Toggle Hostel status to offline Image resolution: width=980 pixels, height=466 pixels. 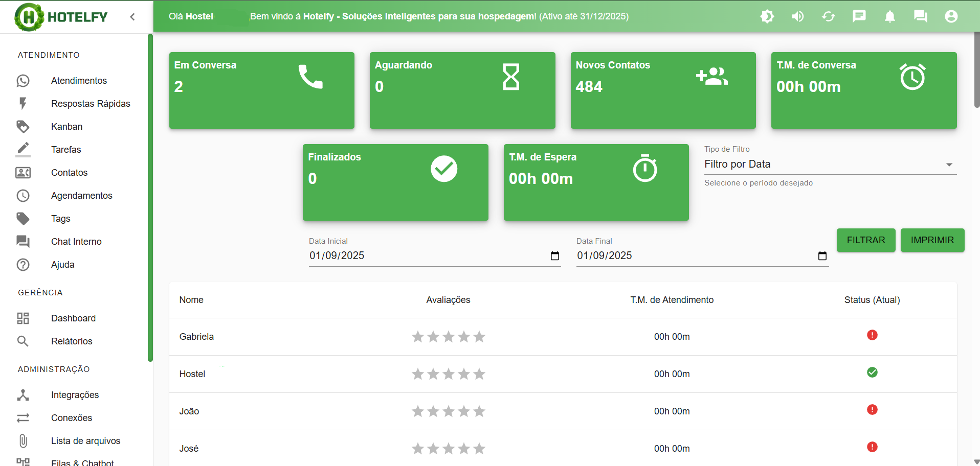[x=873, y=372]
